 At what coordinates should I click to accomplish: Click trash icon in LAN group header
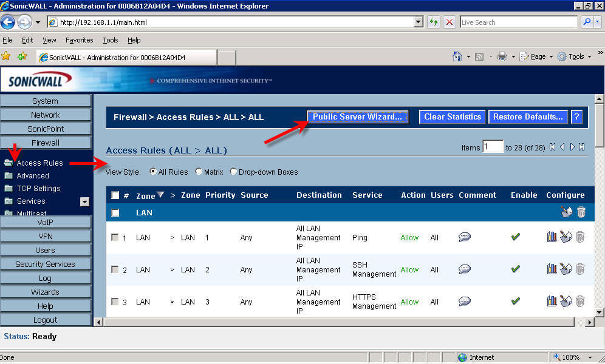pyautogui.click(x=581, y=212)
